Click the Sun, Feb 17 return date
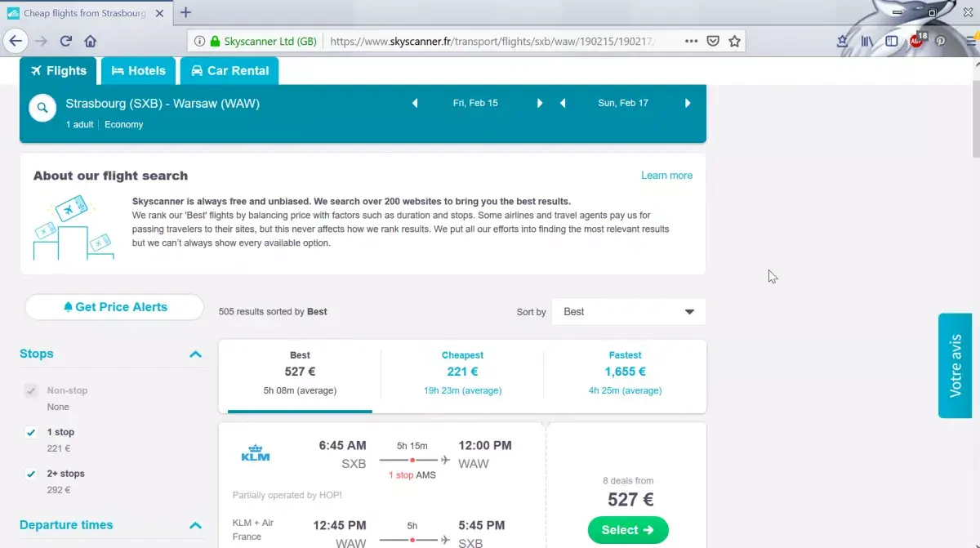 tap(623, 103)
